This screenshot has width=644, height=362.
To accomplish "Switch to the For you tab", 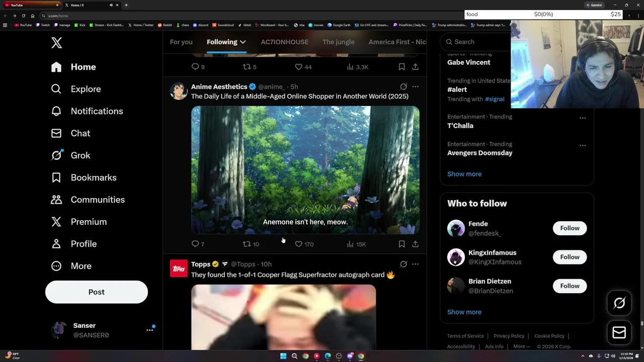I will click(x=181, y=42).
